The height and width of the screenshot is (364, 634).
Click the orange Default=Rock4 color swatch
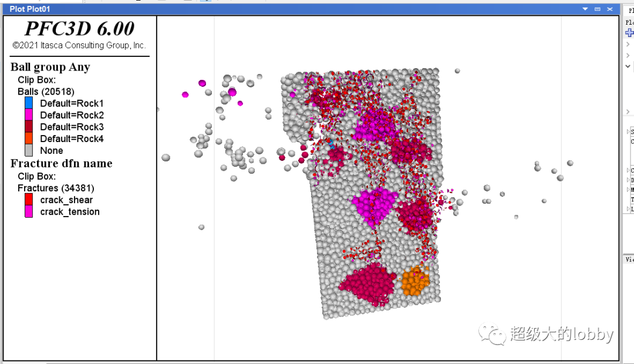(29, 139)
